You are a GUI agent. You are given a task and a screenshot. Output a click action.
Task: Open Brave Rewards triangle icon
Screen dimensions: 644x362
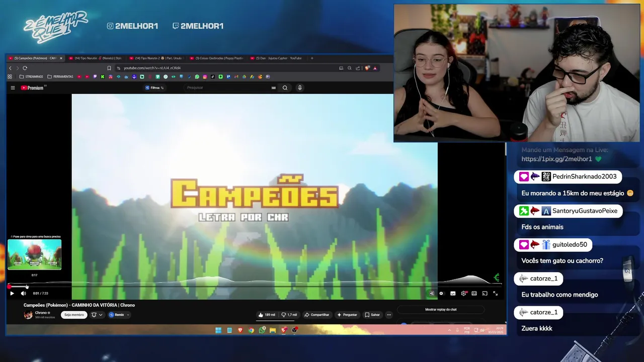point(375,68)
